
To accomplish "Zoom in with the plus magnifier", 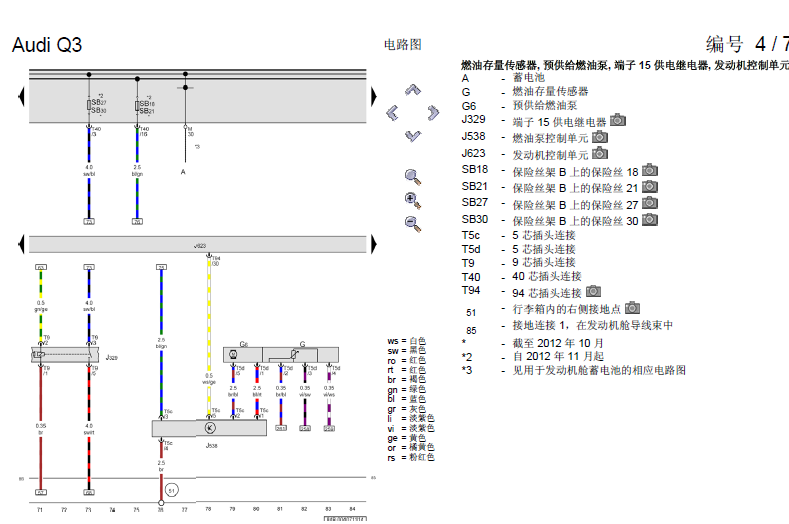I will click(413, 200).
